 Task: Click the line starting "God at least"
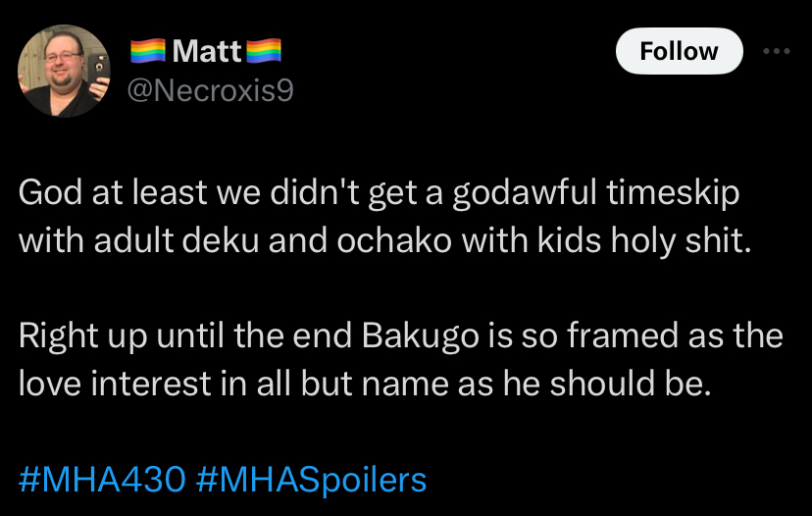tap(380, 192)
